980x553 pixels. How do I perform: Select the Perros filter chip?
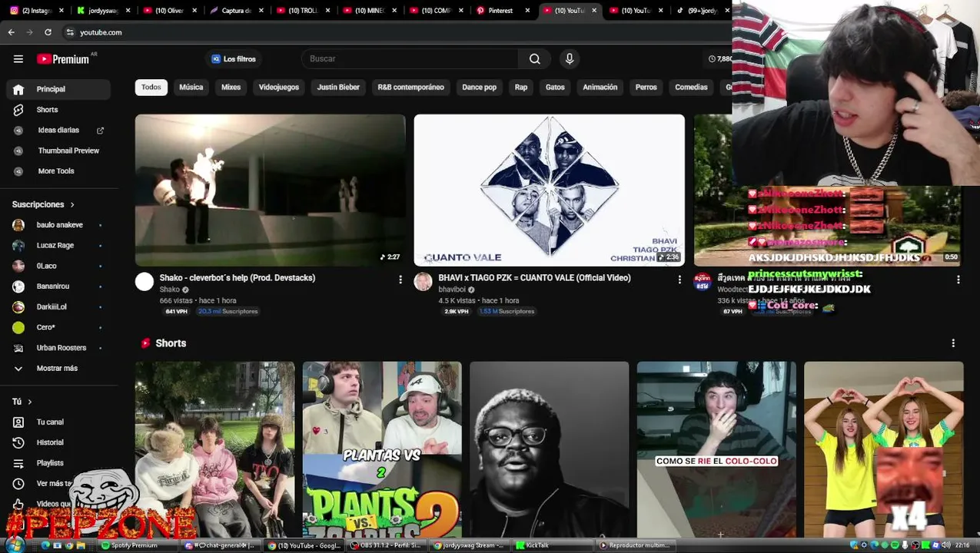pyautogui.click(x=646, y=88)
